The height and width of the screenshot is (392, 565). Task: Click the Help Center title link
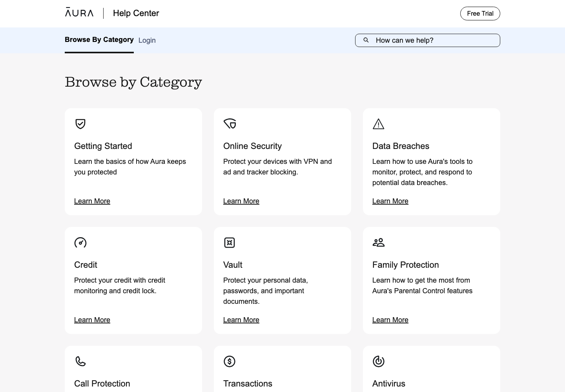tap(136, 13)
